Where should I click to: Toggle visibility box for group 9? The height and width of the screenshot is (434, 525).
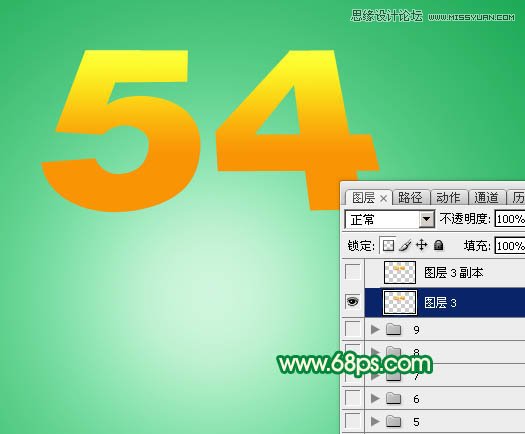coord(353,330)
